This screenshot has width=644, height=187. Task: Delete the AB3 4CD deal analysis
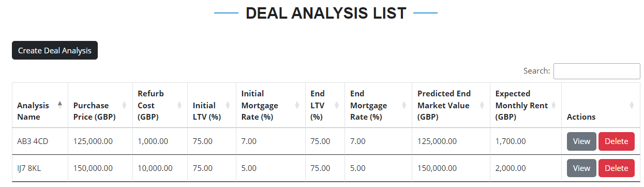tap(617, 141)
